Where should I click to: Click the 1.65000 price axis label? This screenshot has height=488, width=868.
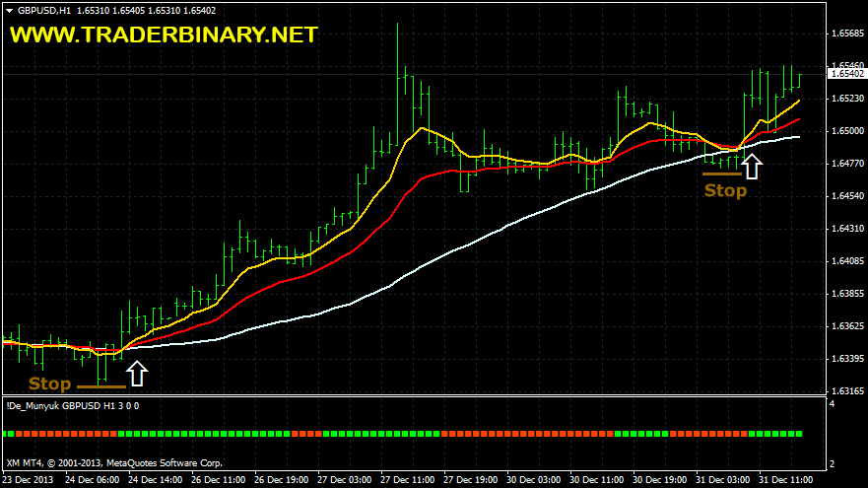pos(847,131)
